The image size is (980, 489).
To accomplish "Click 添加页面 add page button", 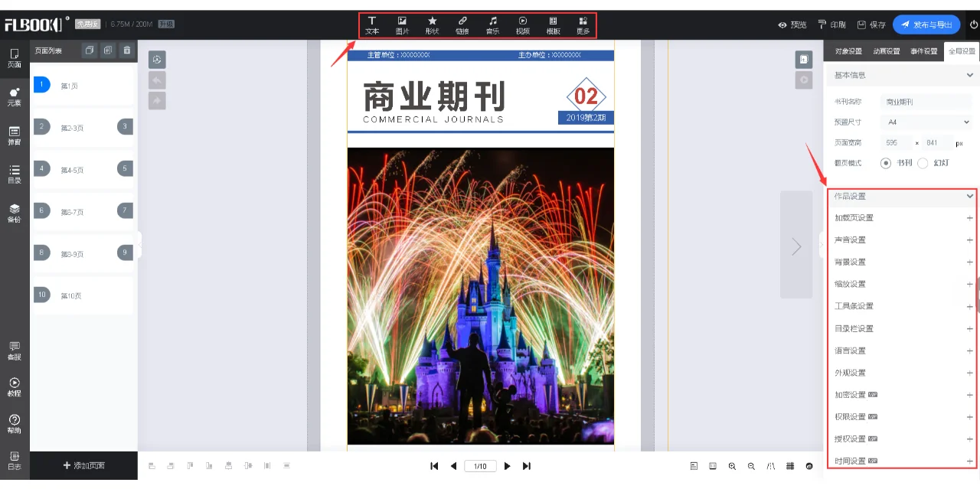I will [x=83, y=465].
